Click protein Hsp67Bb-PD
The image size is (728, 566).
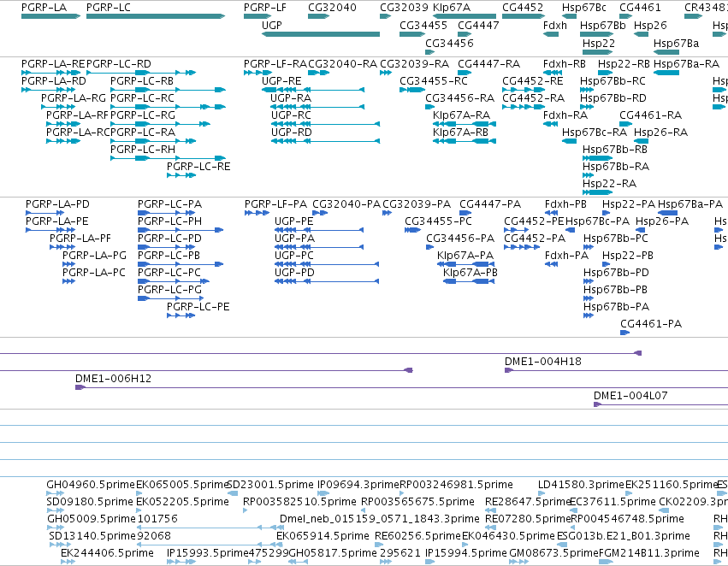(589, 281)
